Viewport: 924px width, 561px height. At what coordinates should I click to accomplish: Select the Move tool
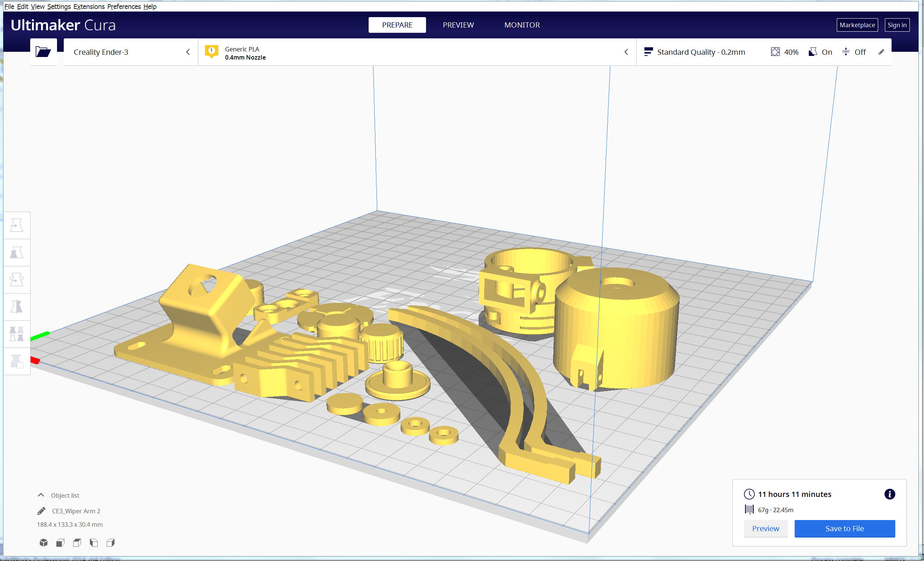pos(16,225)
